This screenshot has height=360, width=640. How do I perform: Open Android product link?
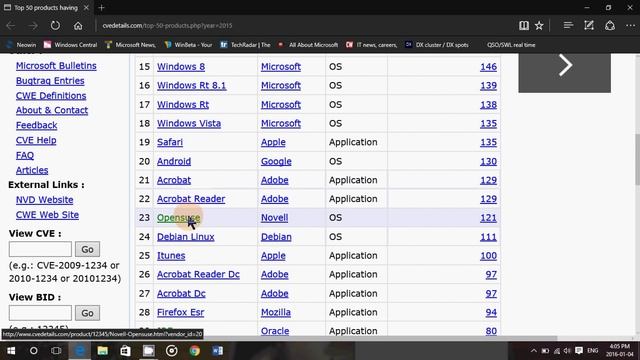tap(174, 161)
